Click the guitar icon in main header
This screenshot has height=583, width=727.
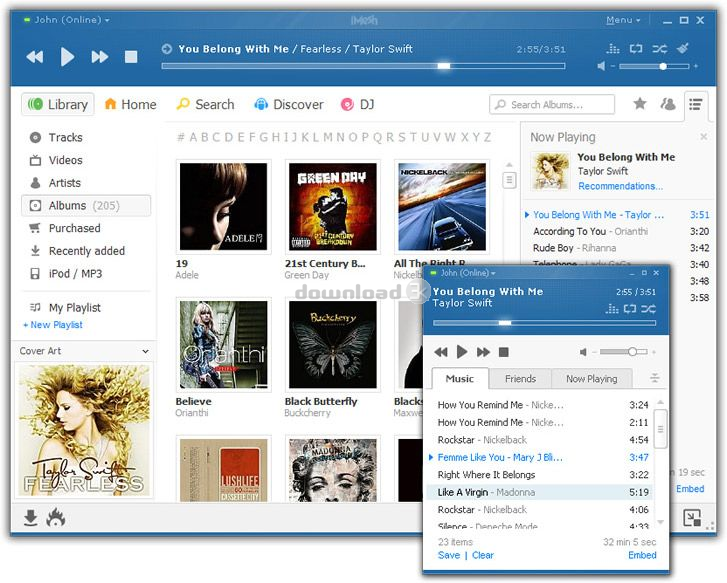coord(683,48)
